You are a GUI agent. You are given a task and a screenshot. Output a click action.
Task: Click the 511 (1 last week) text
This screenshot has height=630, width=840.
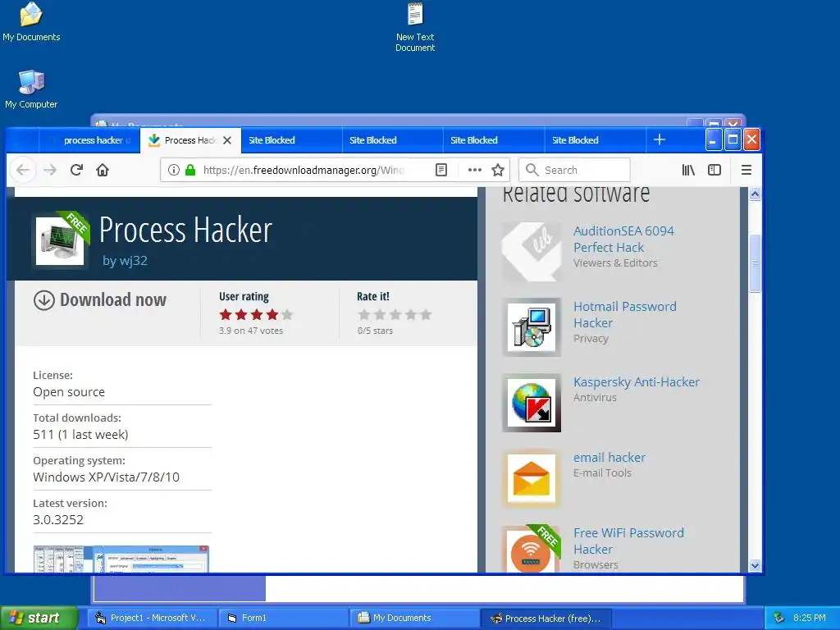[80, 435]
